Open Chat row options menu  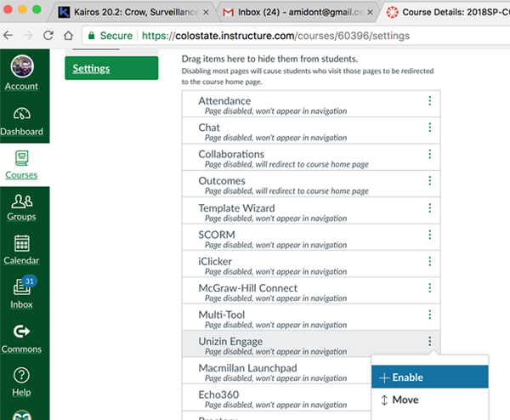click(429, 128)
